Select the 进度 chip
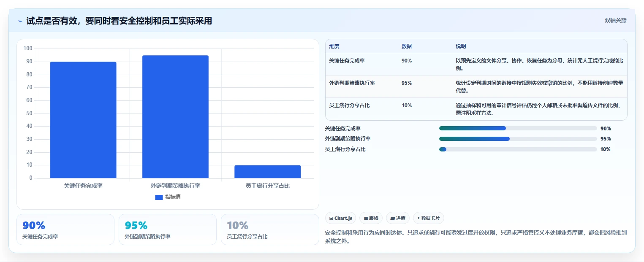Image resolution: width=644 pixels, height=262 pixels. tap(398, 218)
